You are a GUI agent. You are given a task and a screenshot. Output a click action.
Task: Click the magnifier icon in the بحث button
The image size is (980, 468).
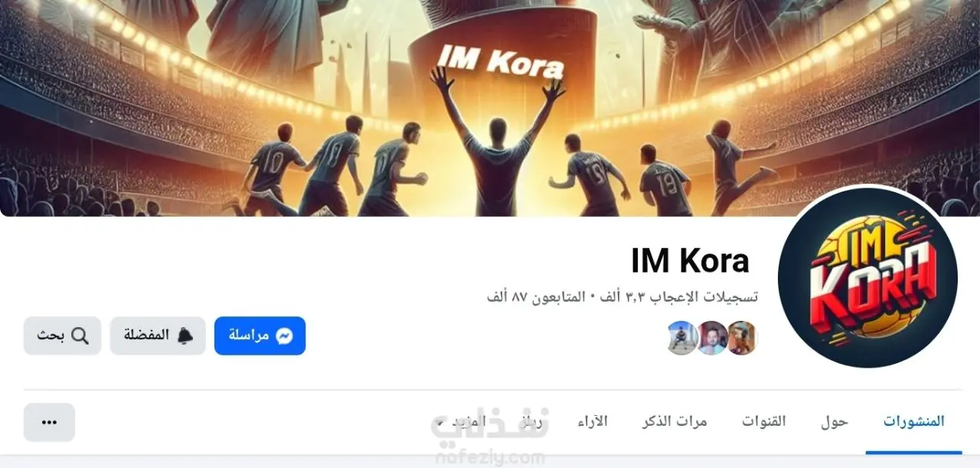coord(80,335)
